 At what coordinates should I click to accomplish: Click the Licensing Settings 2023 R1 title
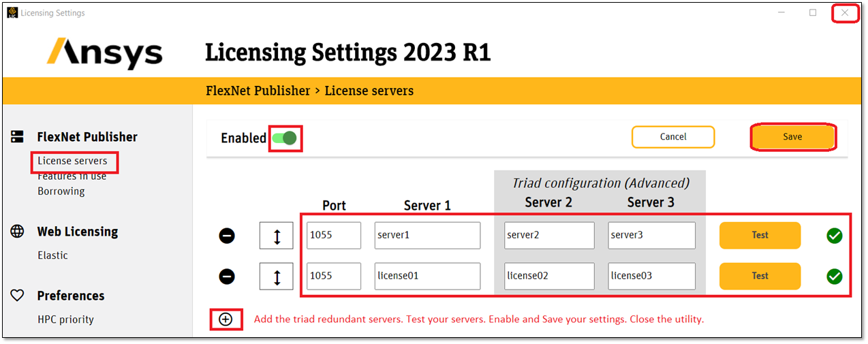click(347, 52)
